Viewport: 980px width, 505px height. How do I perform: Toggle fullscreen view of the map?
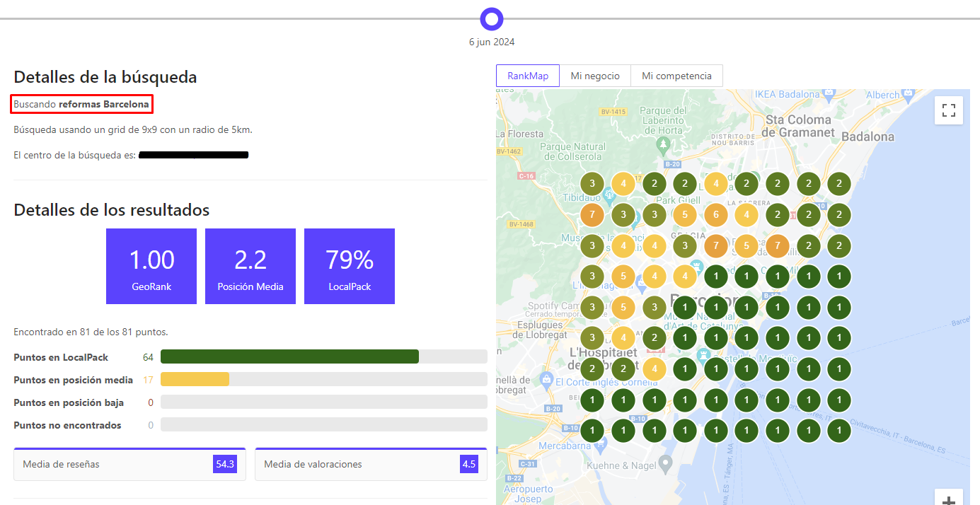click(x=949, y=110)
